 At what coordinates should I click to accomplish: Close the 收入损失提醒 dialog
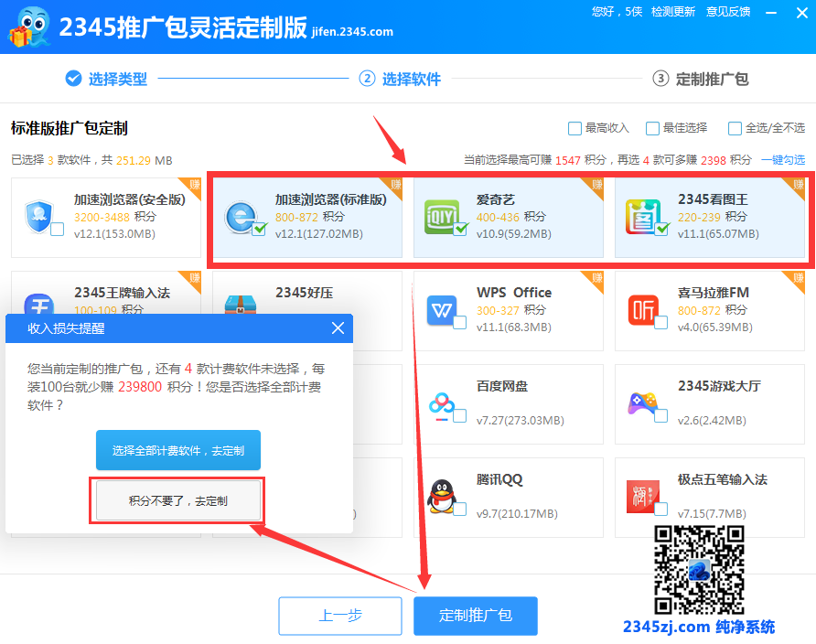click(x=338, y=328)
